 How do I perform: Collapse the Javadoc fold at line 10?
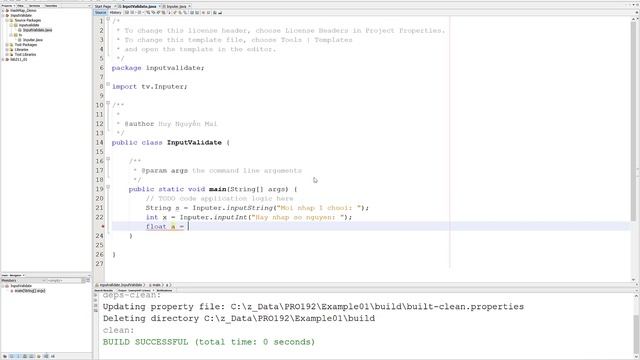[x=108, y=103]
